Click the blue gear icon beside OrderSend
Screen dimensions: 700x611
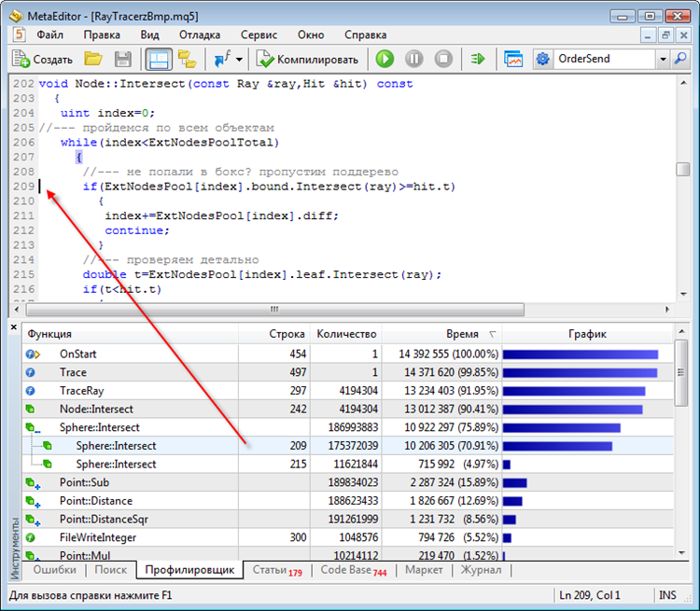542,59
